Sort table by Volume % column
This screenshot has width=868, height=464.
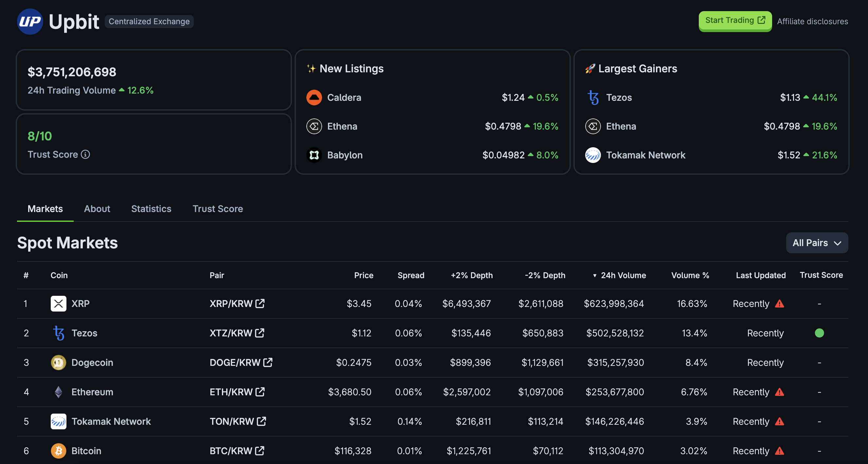coord(690,275)
